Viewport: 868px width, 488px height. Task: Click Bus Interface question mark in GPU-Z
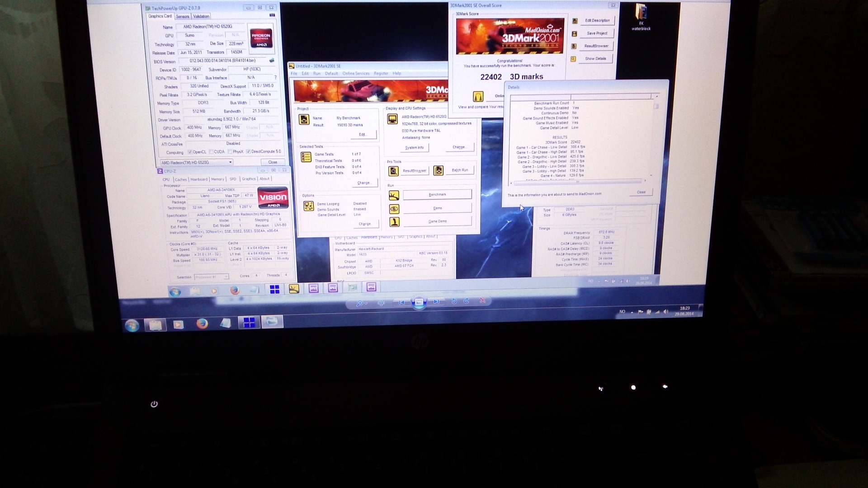coord(275,77)
